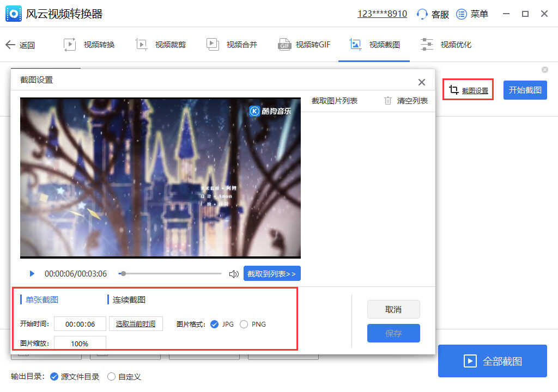The width and height of the screenshot is (558, 392).
Task: Close the 截图设置 dialog
Action: pos(422,82)
